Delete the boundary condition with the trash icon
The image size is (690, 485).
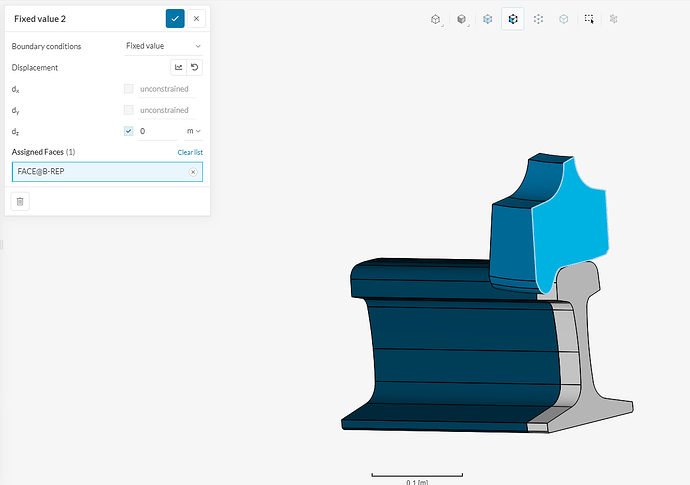click(21, 201)
